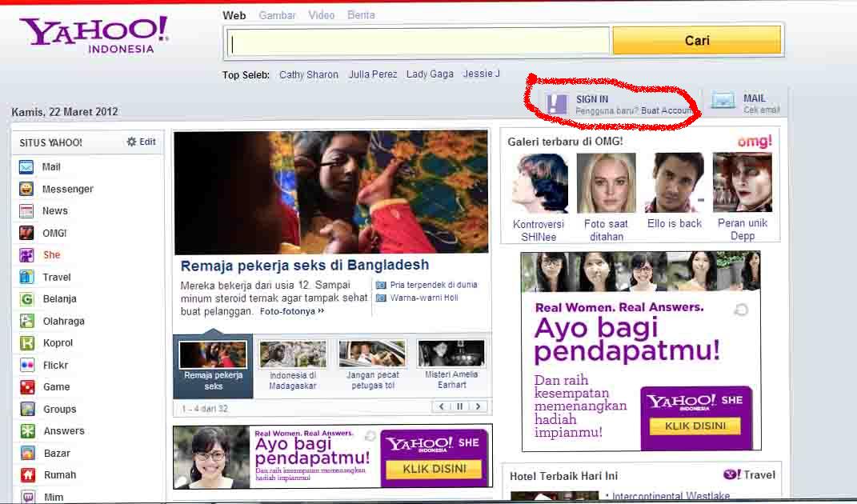Click the Answers icon

(28, 430)
